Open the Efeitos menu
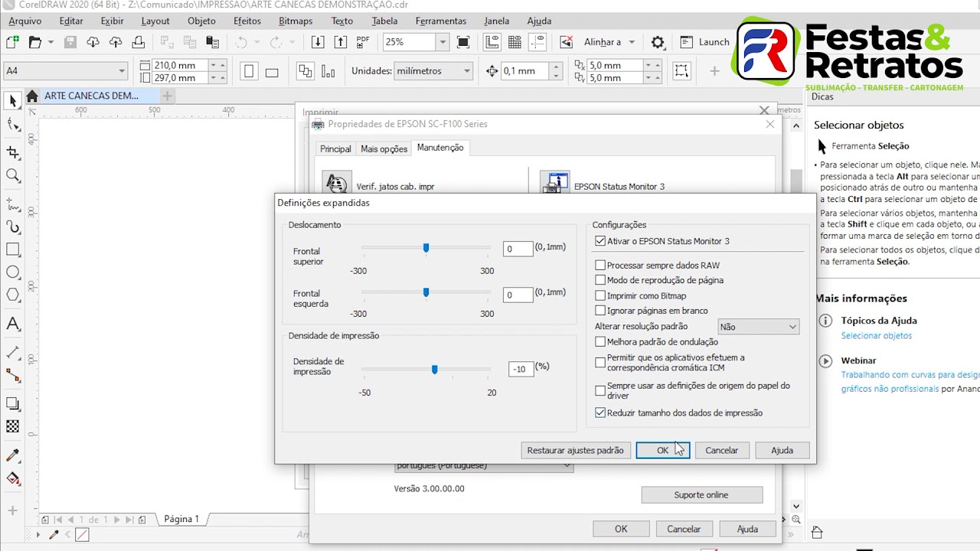 click(x=247, y=21)
